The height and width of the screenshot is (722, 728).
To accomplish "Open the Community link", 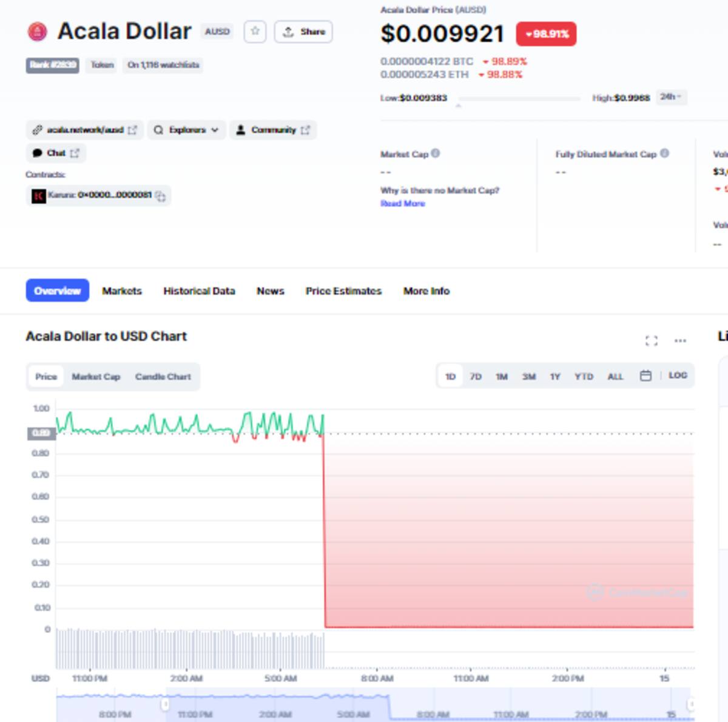I will (x=273, y=130).
